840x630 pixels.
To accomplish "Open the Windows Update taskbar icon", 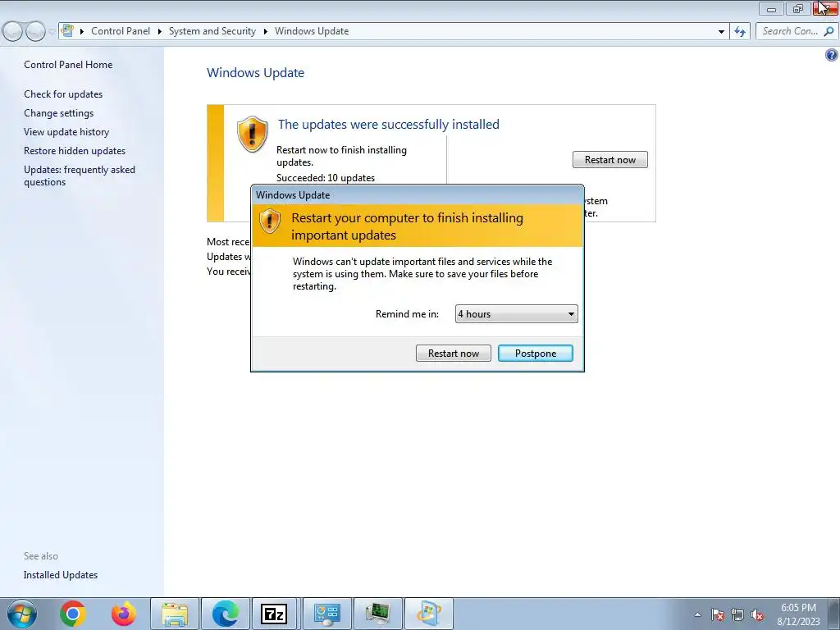I will coord(428,614).
